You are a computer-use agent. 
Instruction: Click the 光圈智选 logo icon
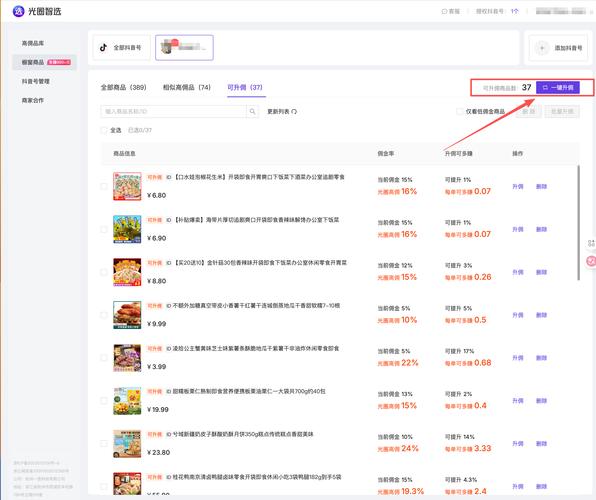[18, 11]
